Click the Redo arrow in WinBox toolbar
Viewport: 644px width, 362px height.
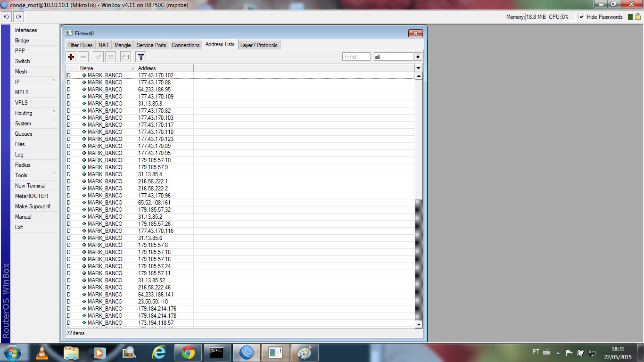[18, 16]
